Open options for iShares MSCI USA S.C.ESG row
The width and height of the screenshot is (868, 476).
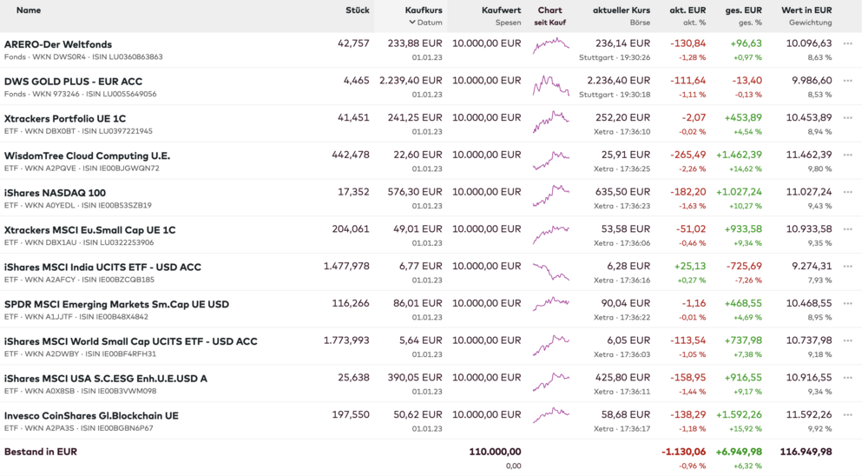coord(848,378)
